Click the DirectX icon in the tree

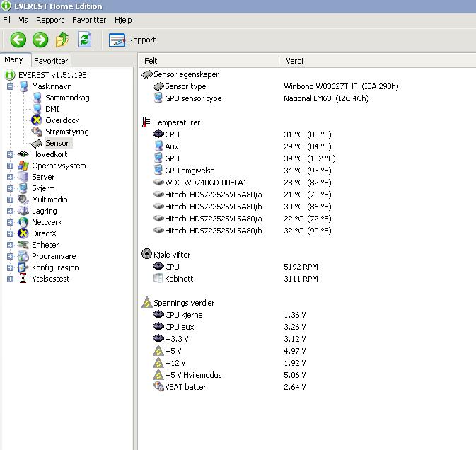[23, 233]
